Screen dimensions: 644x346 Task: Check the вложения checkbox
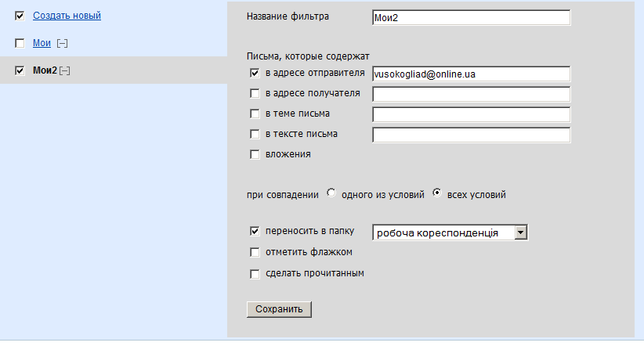[x=255, y=154]
